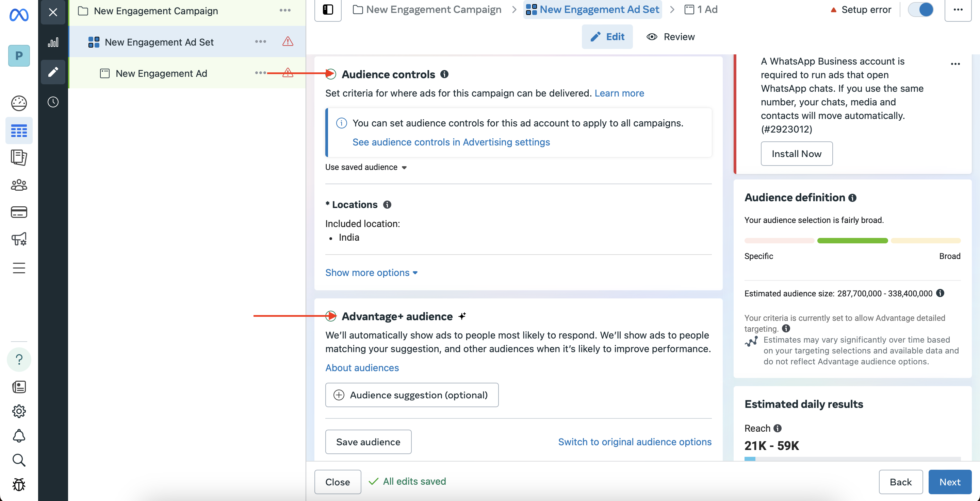Expand the Use saved audience dropdown
Image resolution: width=980 pixels, height=501 pixels.
click(x=365, y=167)
